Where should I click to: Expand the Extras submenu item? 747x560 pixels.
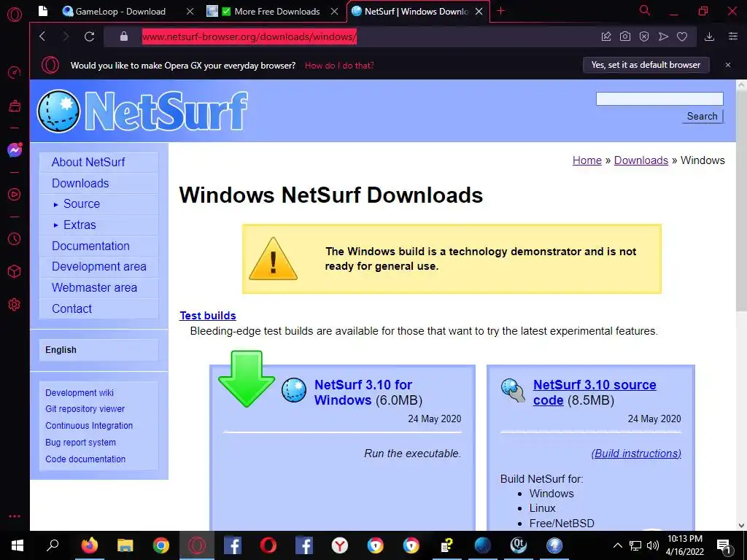coord(98,225)
